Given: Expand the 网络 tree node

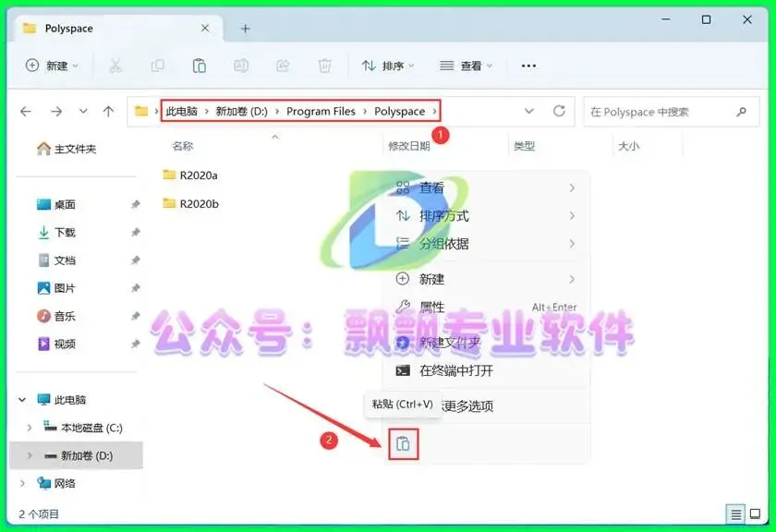Looking at the screenshot, I should pyautogui.click(x=22, y=483).
